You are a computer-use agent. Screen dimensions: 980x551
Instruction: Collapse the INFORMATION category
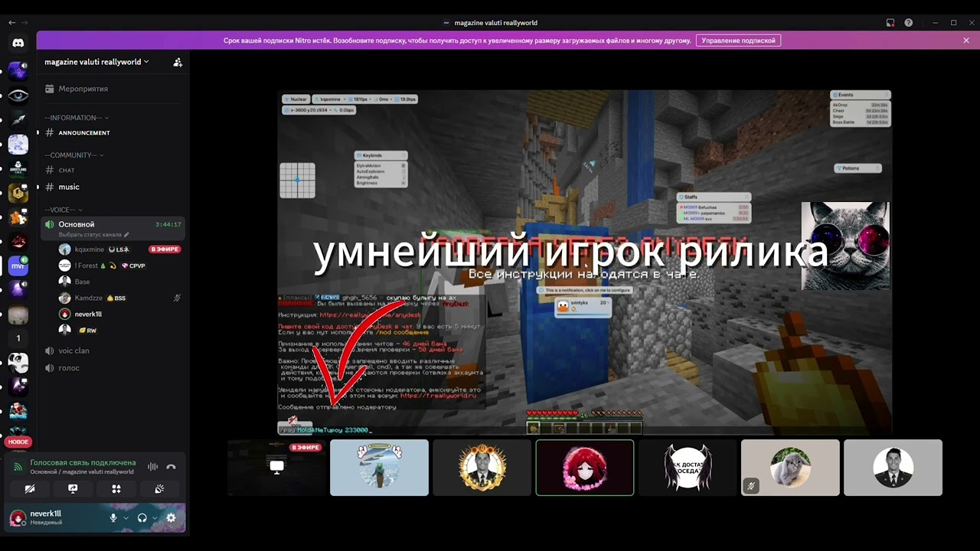77,118
